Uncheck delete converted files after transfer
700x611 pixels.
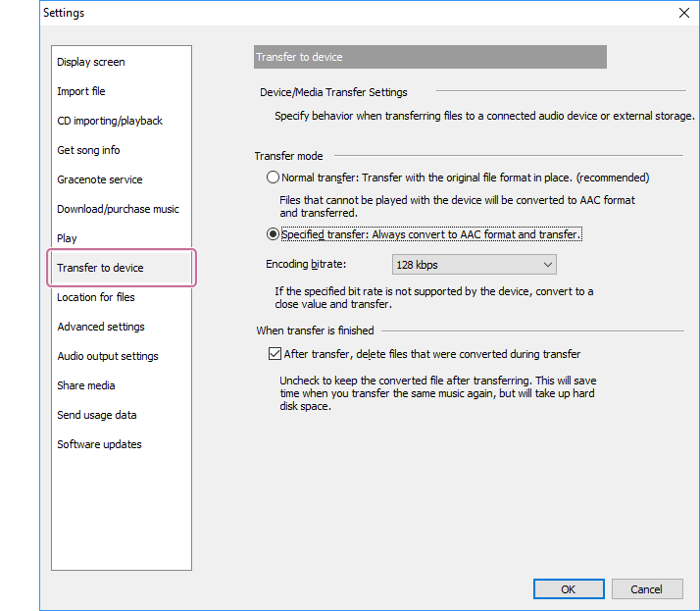275,354
